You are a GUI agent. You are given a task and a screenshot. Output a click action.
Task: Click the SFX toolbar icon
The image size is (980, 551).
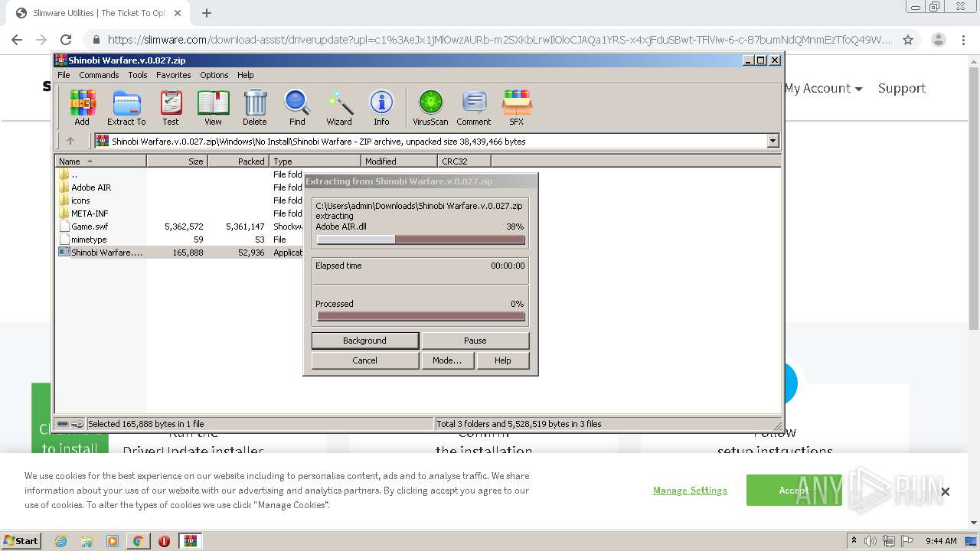pos(517,107)
